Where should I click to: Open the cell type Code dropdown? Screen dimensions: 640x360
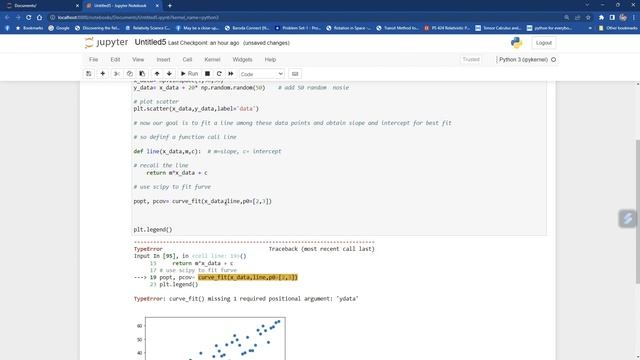pyautogui.click(x=262, y=74)
